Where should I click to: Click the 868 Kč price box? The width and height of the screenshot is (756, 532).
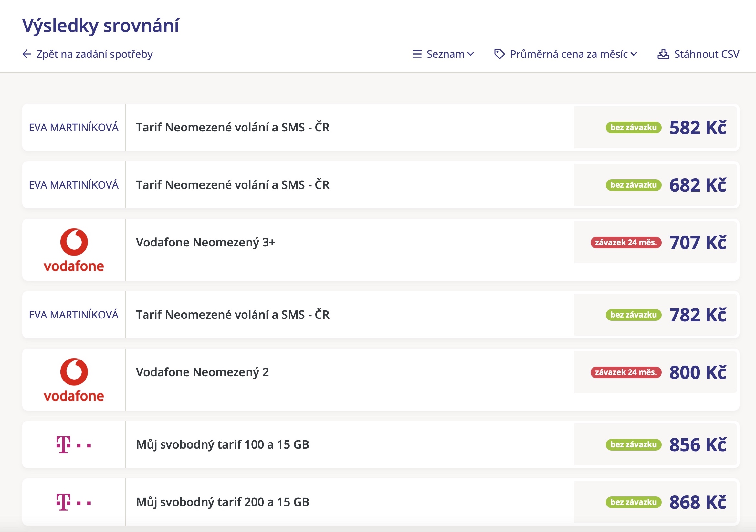click(x=698, y=502)
